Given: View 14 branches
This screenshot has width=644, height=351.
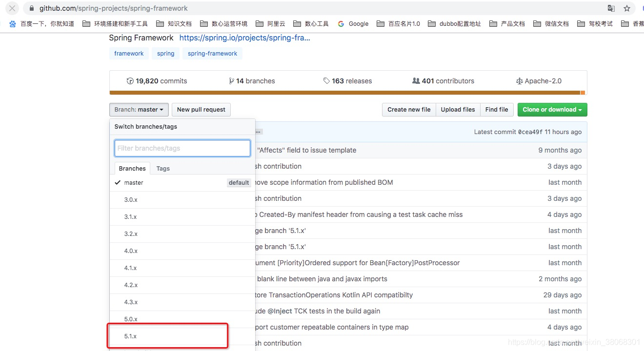Looking at the screenshot, I should coord(252,81).
